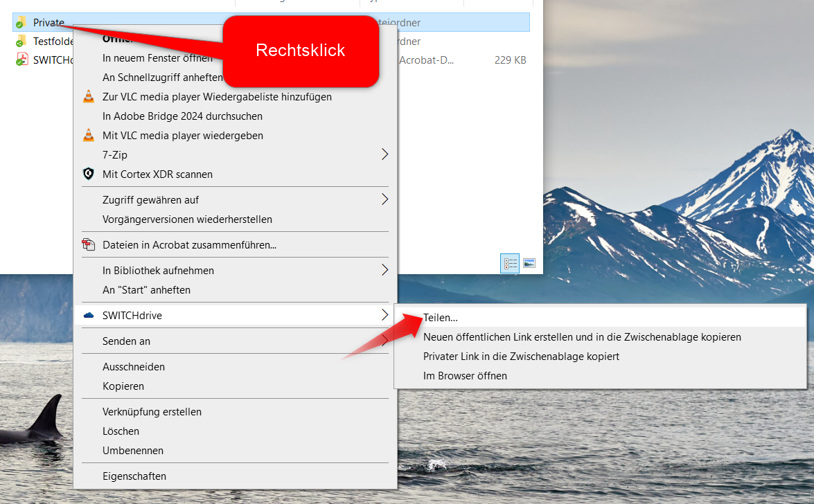Screen dimensions: 814x504
Task: Choose 'Umbenennen' in the context menu
Action: (133, 451)
